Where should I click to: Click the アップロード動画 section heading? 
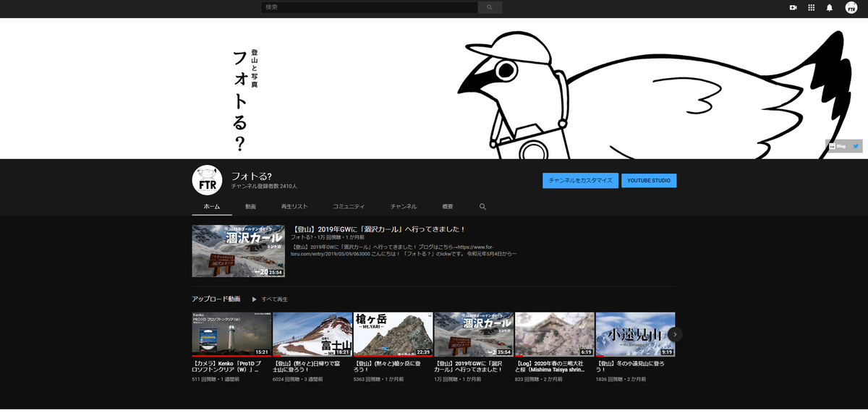216,299
